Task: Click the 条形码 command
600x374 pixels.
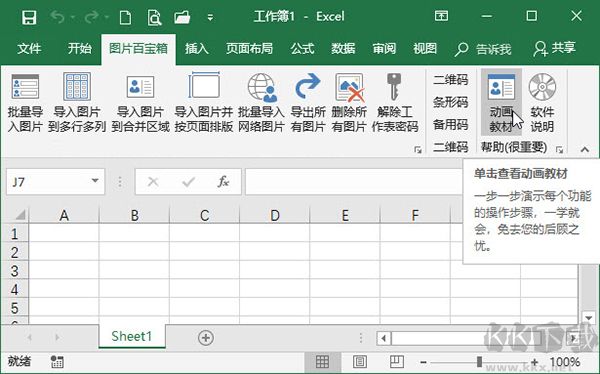Action: 450,102
